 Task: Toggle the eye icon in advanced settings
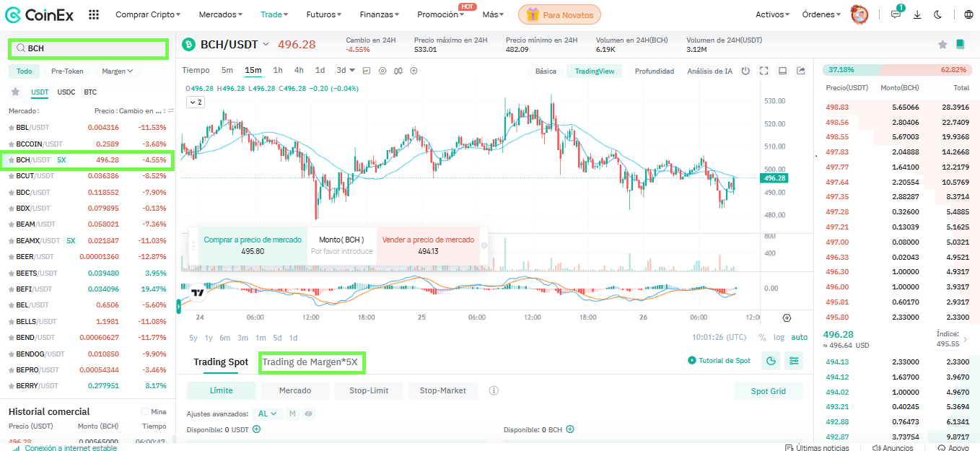coord(308,414)
